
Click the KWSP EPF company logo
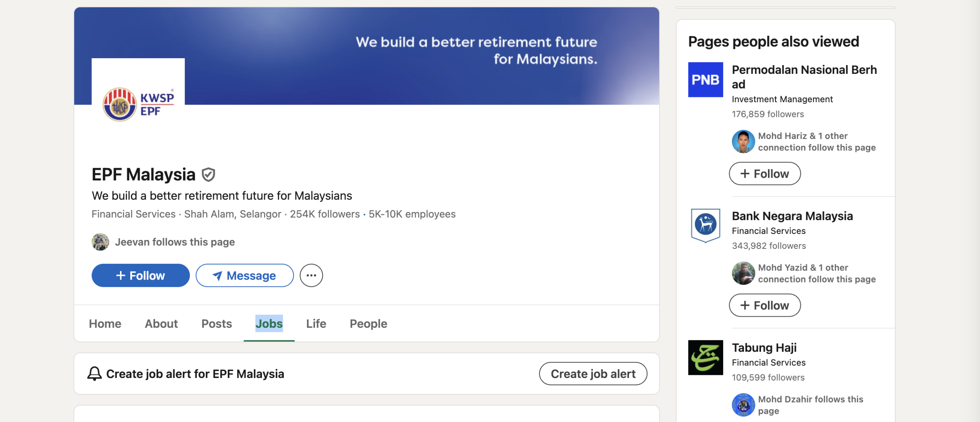(138, 105)
